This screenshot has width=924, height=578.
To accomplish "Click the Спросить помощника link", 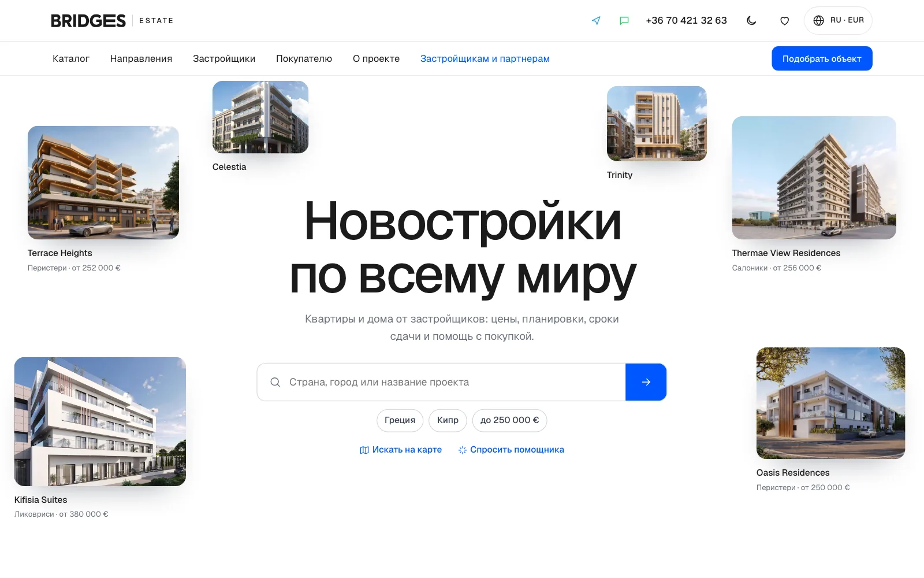I will (x=511, y=450).
